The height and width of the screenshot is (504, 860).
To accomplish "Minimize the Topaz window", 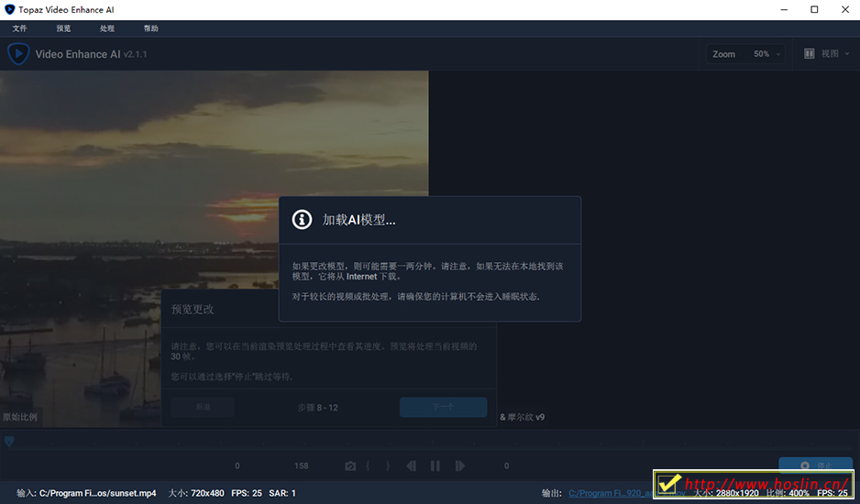I will pyautogui.click(x=784, y=9).
